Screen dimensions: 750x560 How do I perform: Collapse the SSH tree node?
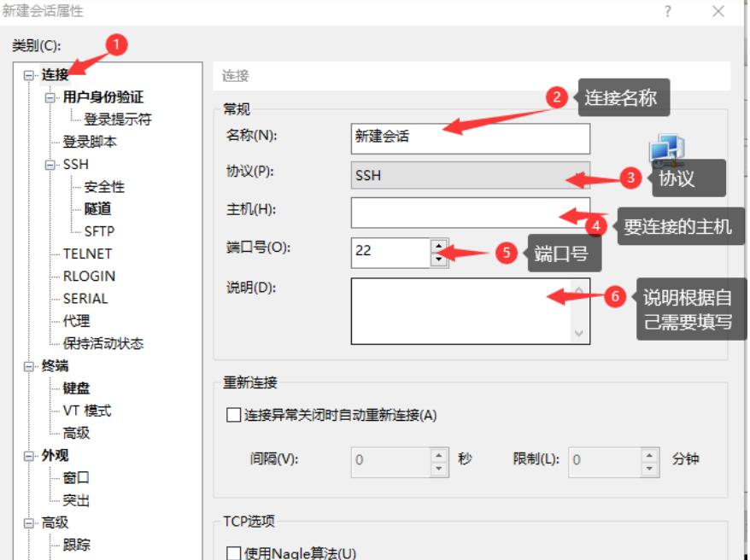click(50, 166)
